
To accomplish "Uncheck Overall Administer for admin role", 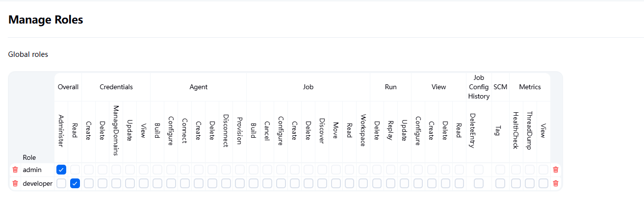I will click(x=61, y=170).
